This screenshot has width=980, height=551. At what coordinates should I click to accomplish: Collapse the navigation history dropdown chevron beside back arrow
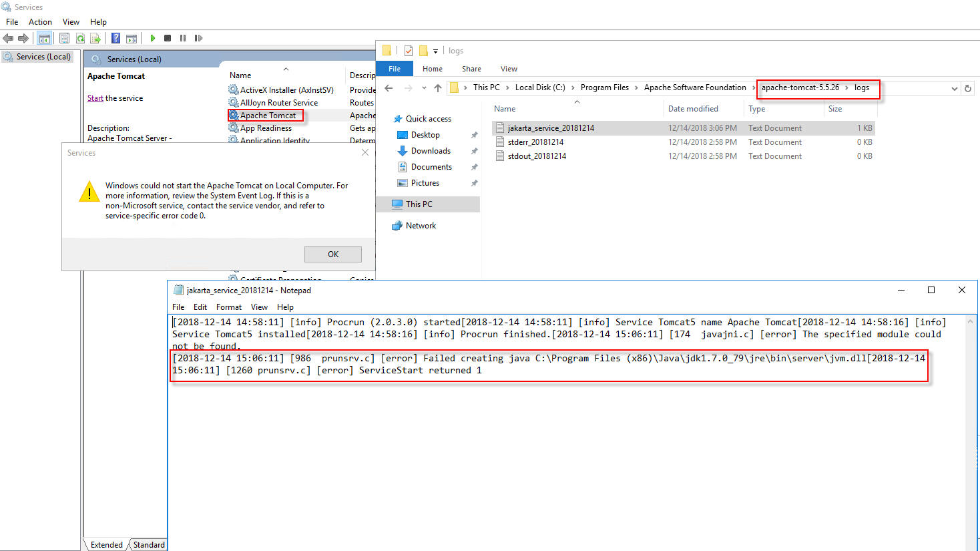424,87
